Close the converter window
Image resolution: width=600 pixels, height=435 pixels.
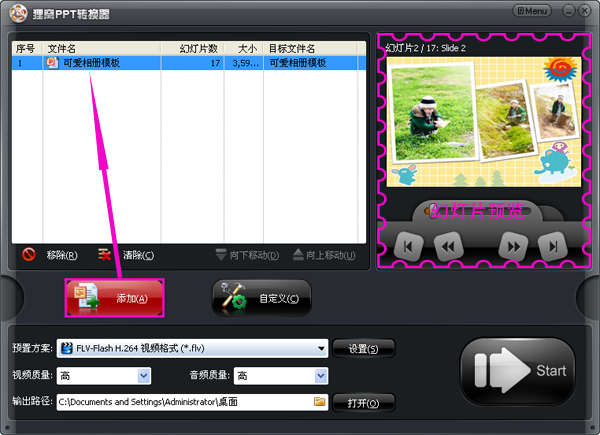click(x=585, y=11)
